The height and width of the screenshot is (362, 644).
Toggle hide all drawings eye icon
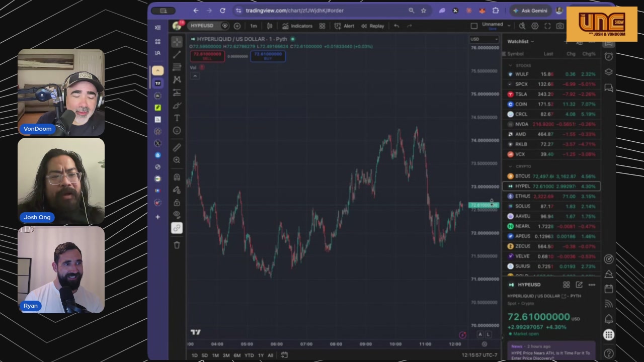pos(177,215)
